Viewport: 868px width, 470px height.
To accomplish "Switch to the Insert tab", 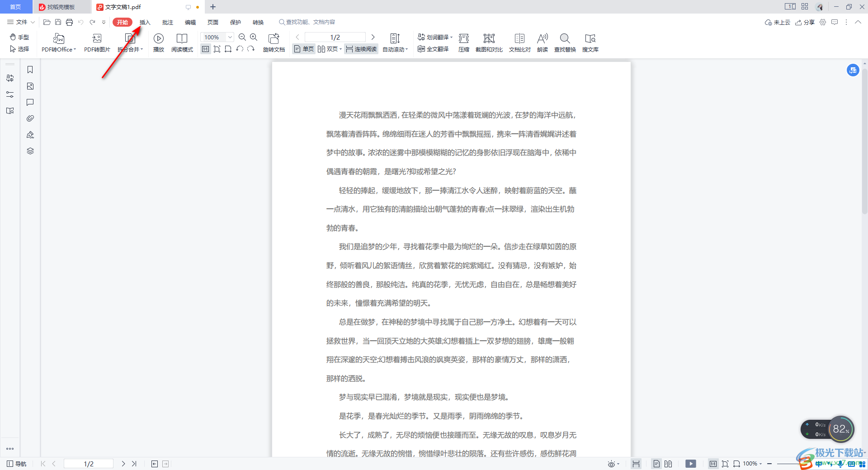I will (x=145, y=22).
